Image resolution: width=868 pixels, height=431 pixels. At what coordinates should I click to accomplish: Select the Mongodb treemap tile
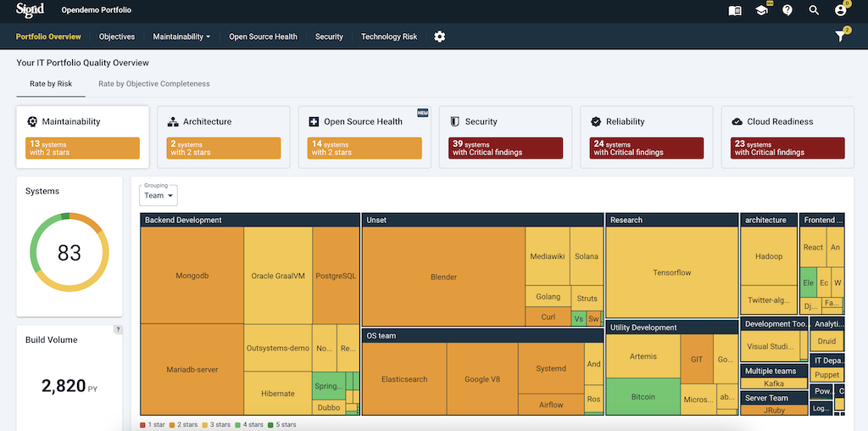click(192, 276)
